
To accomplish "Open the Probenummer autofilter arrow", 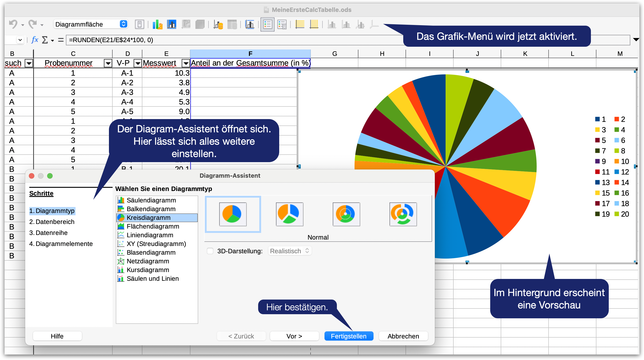I will (108, 63).
